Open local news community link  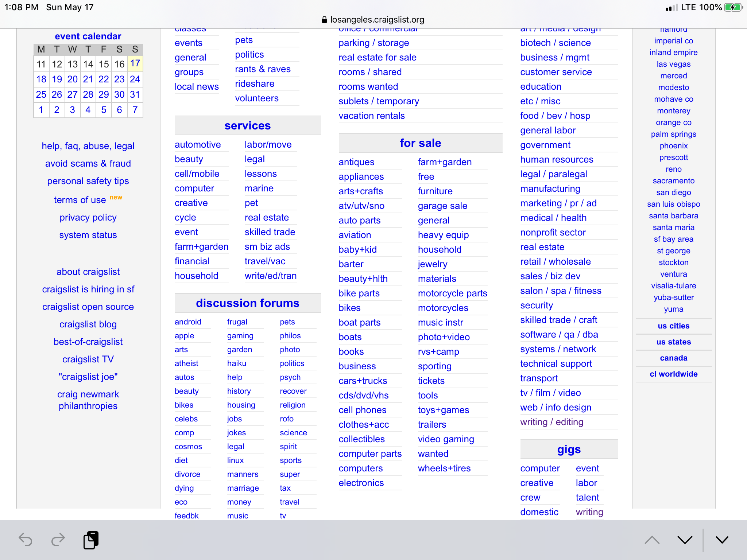[197, 86]
